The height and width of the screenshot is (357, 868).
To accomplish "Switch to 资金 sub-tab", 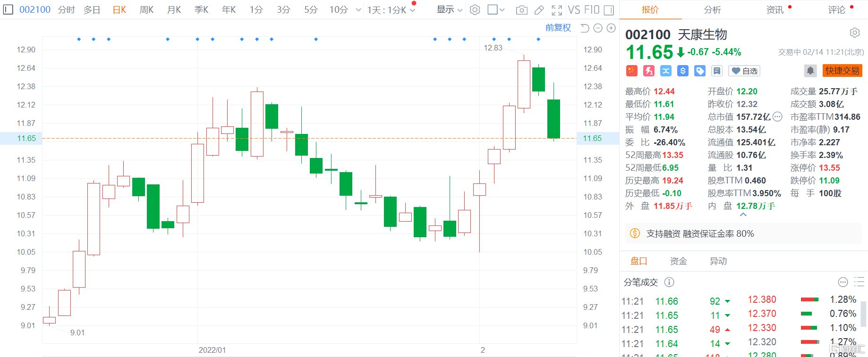I will click(x=678, y=261).
